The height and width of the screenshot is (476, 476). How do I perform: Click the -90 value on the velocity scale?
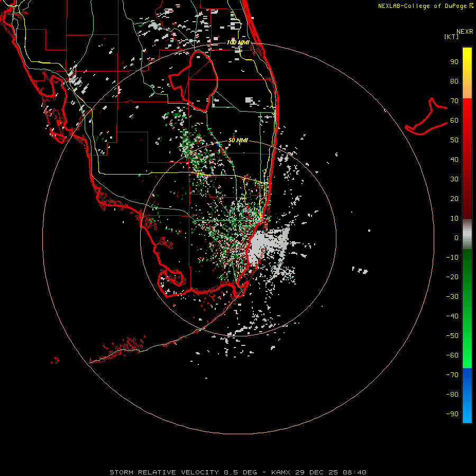452,414
